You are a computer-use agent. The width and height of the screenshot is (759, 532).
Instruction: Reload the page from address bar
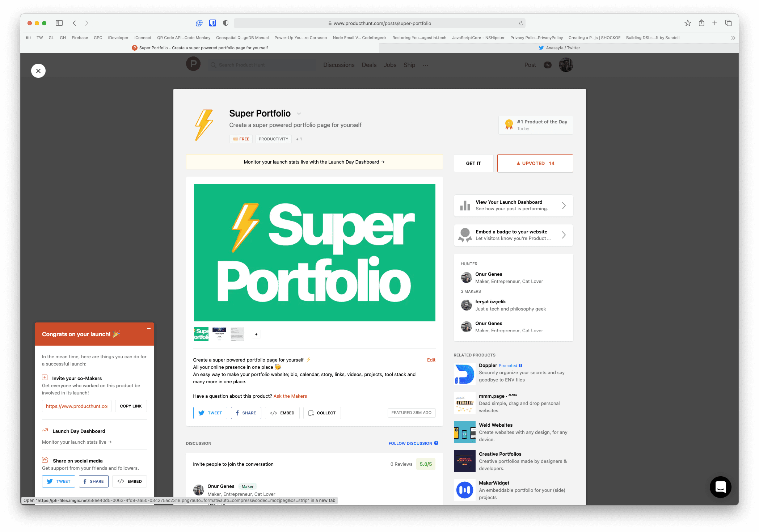(521, 23)
